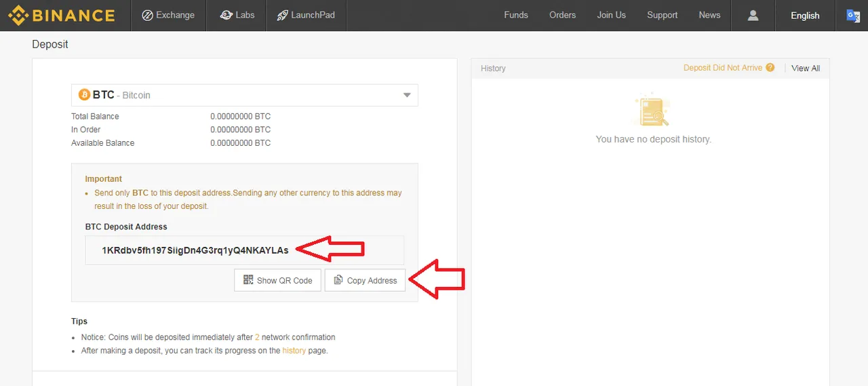Open the Funds menu
Image resolution: width=868 pixels, height=386 pixels.
[x=516, y=15]
